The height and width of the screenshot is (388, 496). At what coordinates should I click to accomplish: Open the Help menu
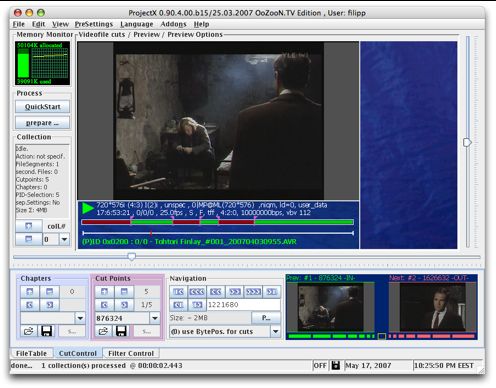[201, 24]
